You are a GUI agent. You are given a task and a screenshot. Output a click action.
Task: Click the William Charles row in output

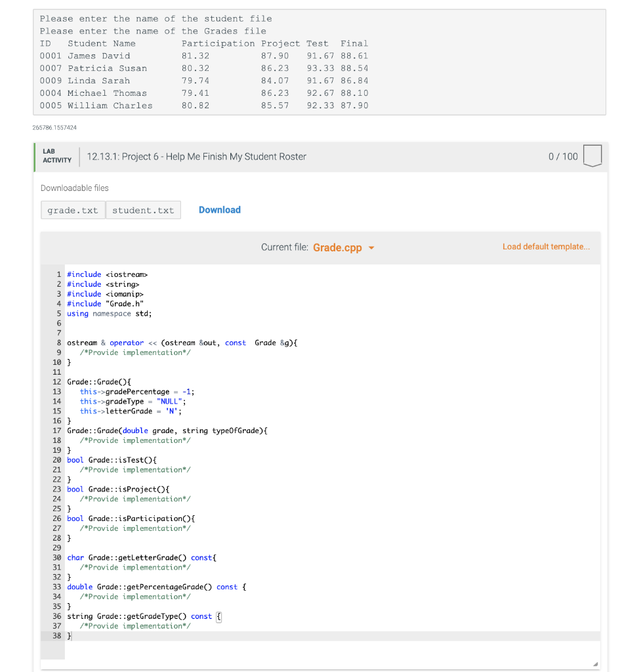pos(204,106)
